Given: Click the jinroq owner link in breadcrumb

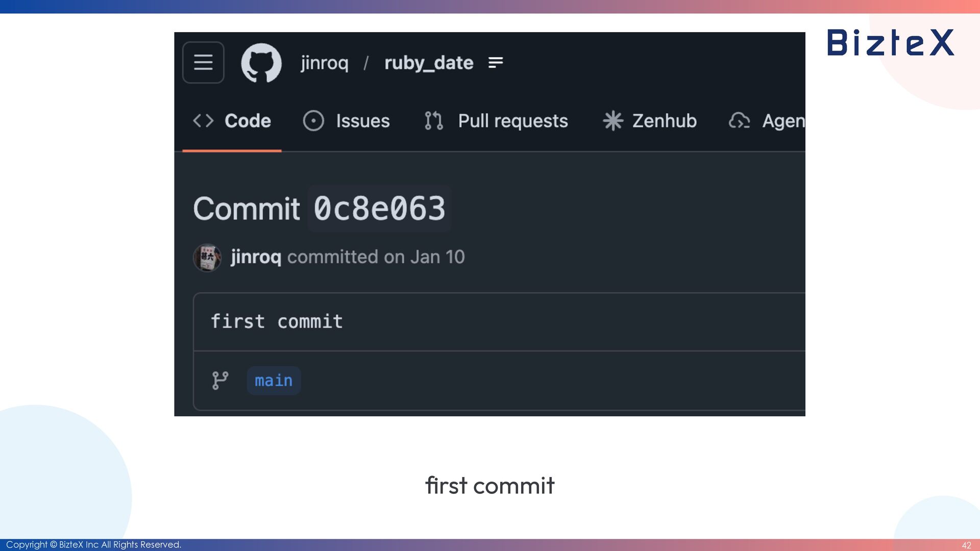Looking at the screenshot, I should [325, 63].
